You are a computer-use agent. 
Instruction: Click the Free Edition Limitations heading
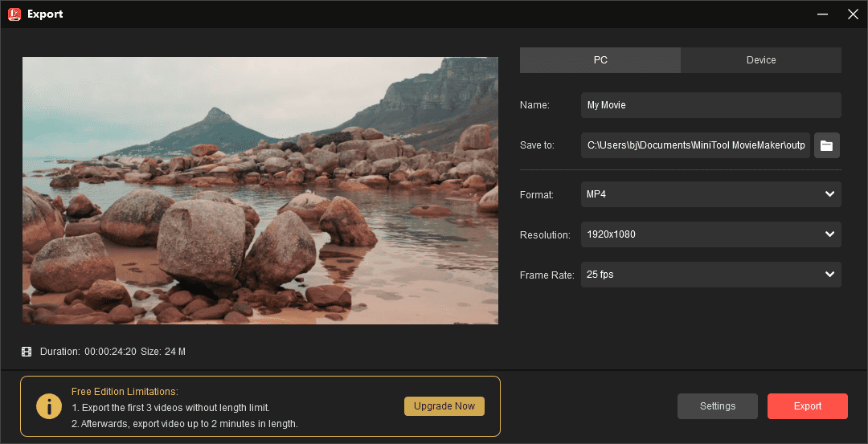point(125,392)
